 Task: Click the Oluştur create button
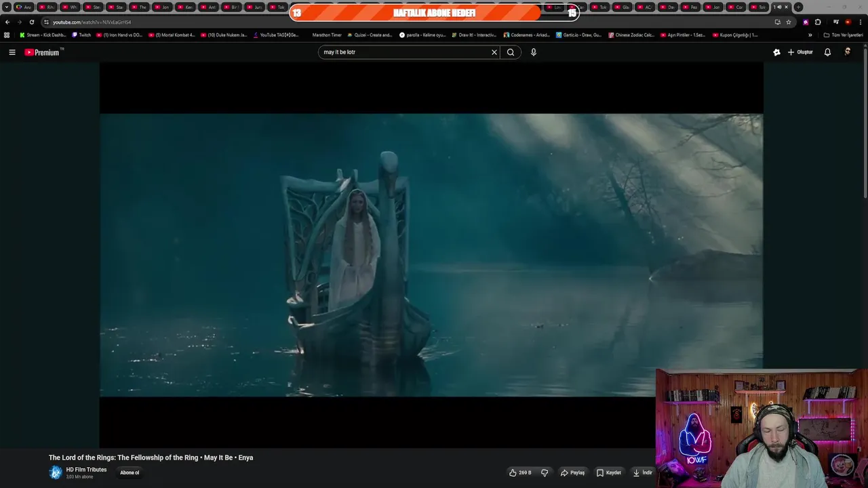coord(800,52)
